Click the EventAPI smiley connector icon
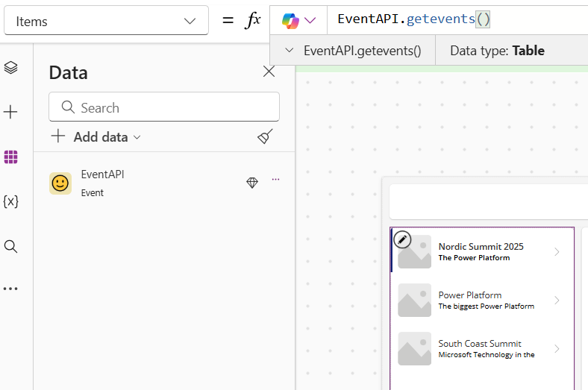Image resolution: width=588 pixels, height=390 pixels. [60, 183]
